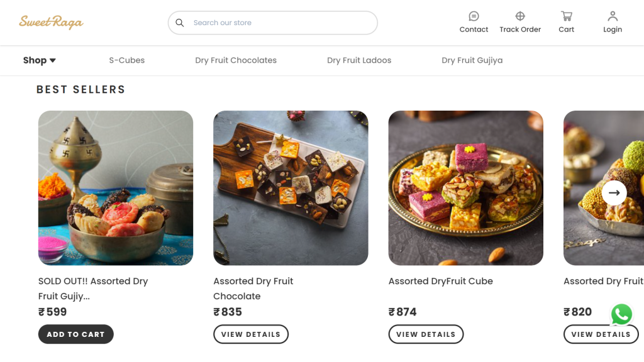Screen dimensions: 644x362
Task: View details of Assorted DryFruit Cube
Action: coord(426,334)
